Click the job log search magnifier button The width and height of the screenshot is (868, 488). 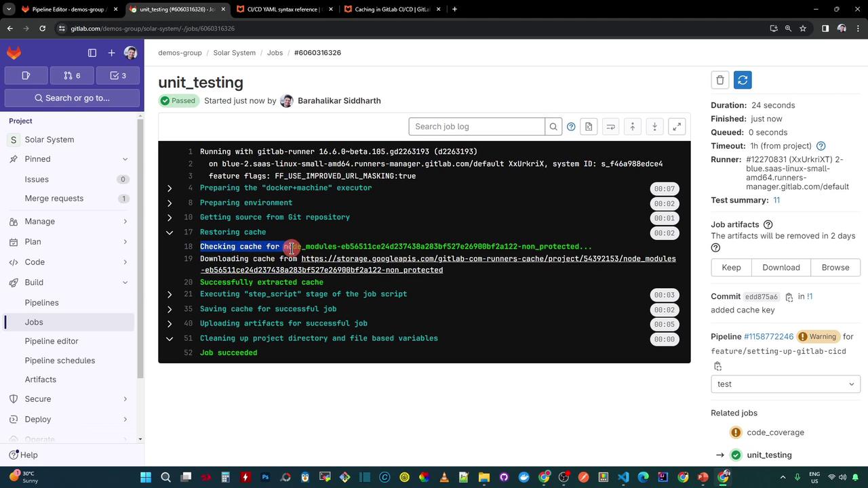click(x=553, y=127)
